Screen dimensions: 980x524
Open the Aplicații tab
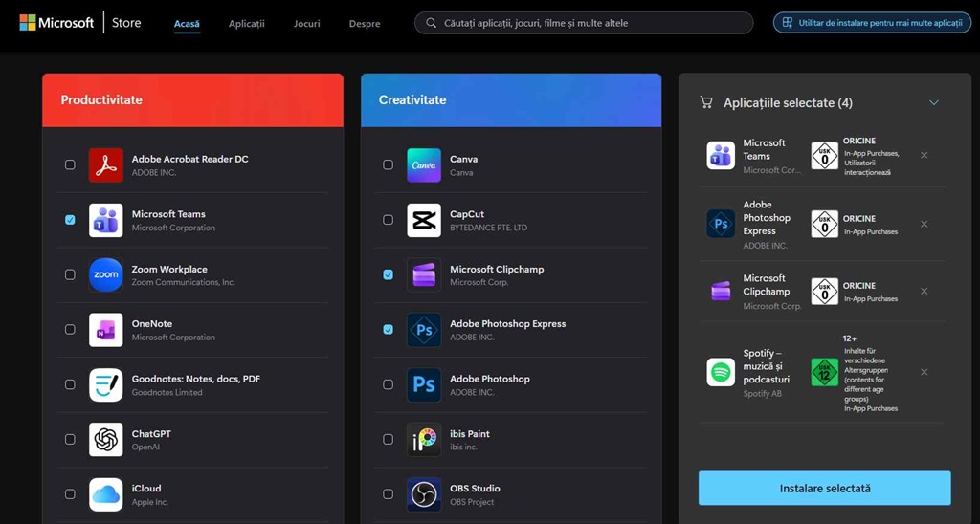tap(247, 24)
